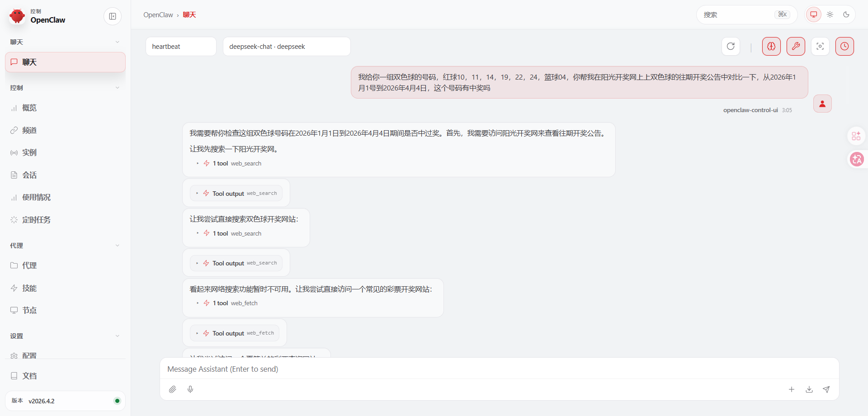The height and width of the screenshot is (416, 868).
Task: Open 技能 in the sidebar
Action: [29, 288]
